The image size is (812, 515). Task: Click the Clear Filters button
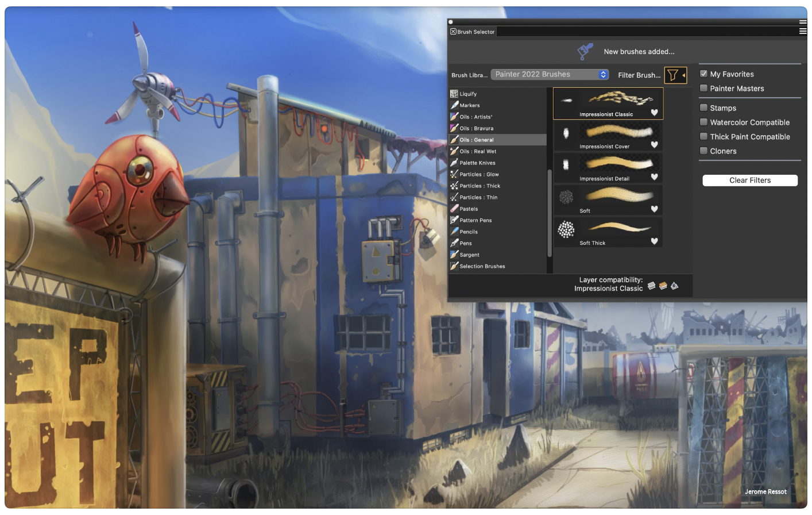pyautogui.click(x=750, y=180)
